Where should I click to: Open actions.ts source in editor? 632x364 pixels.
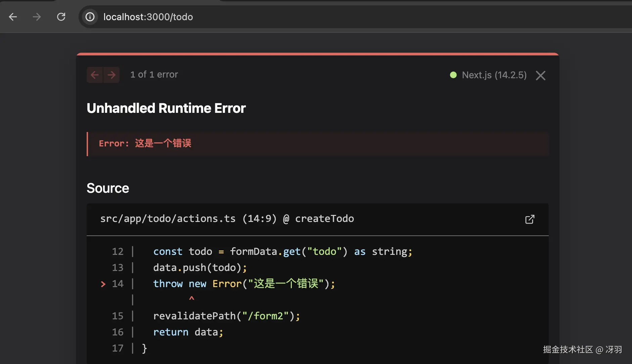pyautogui.click(x=530, y=219)
